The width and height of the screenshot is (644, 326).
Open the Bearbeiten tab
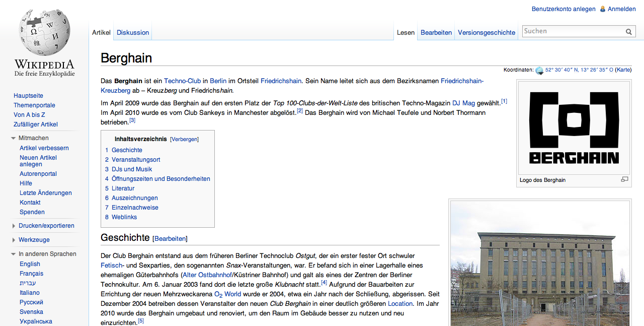tap(436, 32)
